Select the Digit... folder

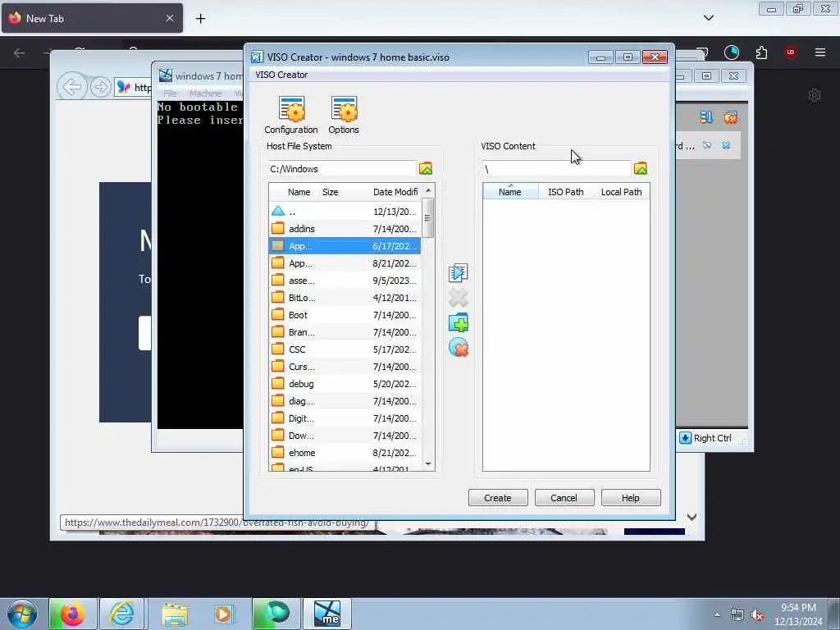pyautogui.click(x=345, y=418)
